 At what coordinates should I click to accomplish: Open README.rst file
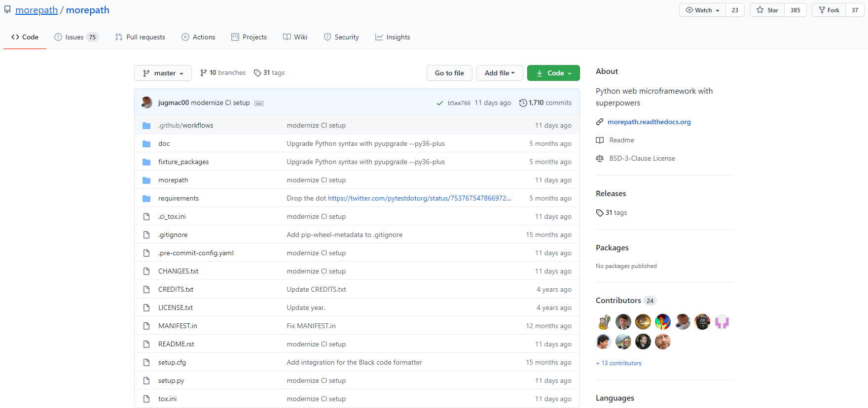point(176,344)
